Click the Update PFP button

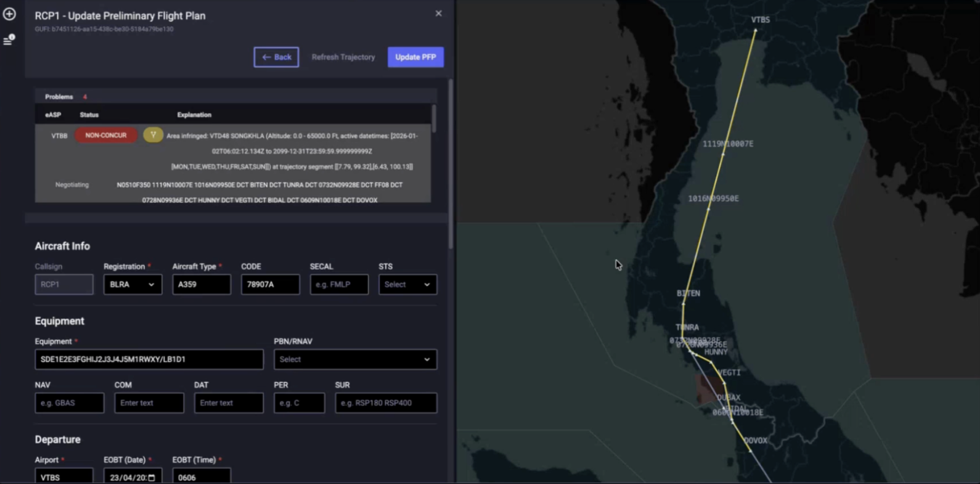[x=415, y=57]
